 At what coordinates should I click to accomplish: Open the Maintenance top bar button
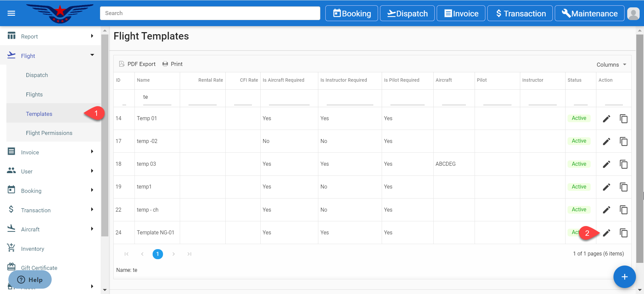coord(589,13)
